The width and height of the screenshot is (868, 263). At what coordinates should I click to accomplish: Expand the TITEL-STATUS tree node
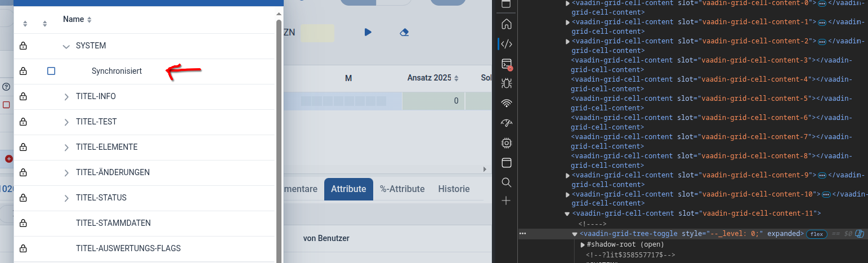point(66,198)
